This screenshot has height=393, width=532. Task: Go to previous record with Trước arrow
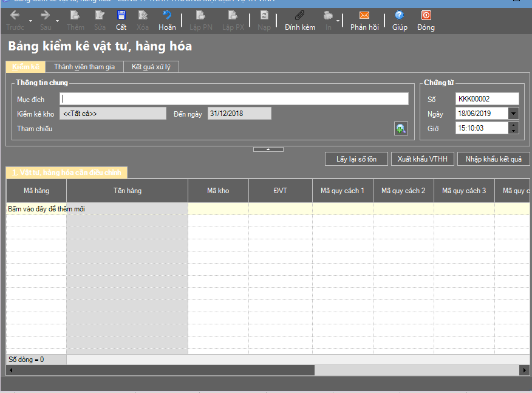(x=15, y=16)
